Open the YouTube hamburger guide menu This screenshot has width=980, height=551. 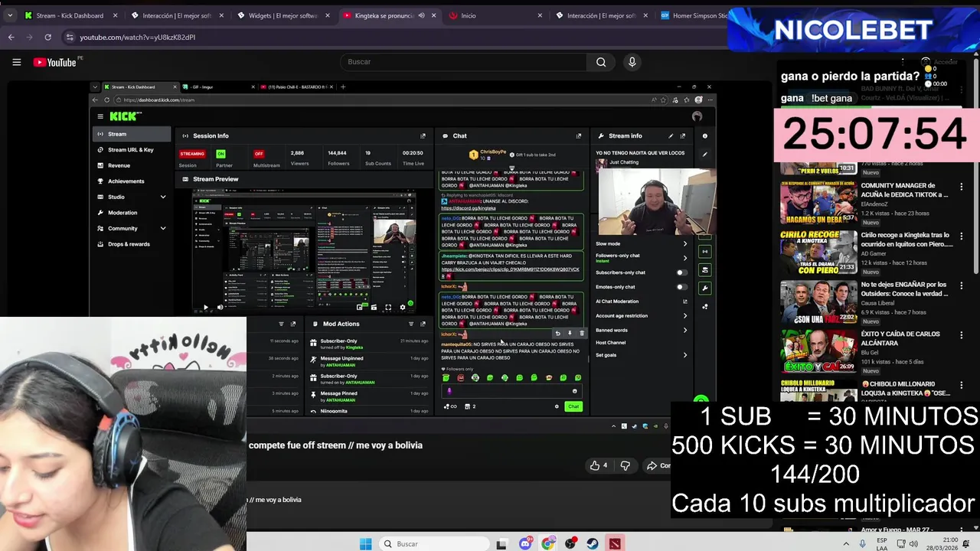tap(16, 62)
